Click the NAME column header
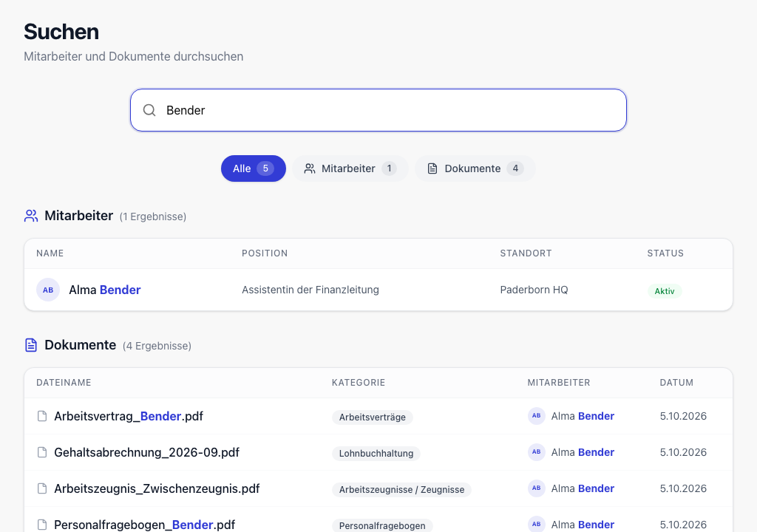The image size is (757, 532). tap(50, 253)
